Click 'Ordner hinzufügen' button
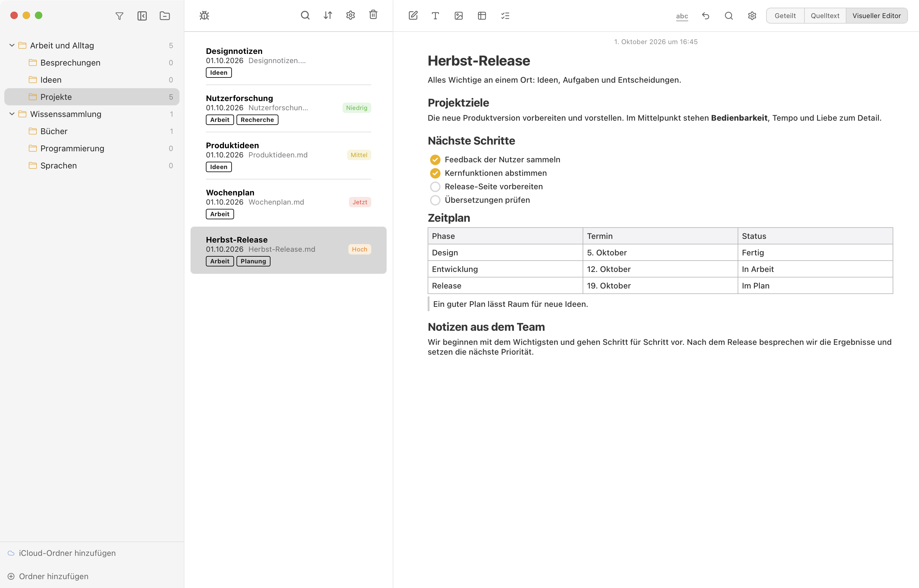Image resolution: width=919 pixels, height=588 pixels. (53, 576)
